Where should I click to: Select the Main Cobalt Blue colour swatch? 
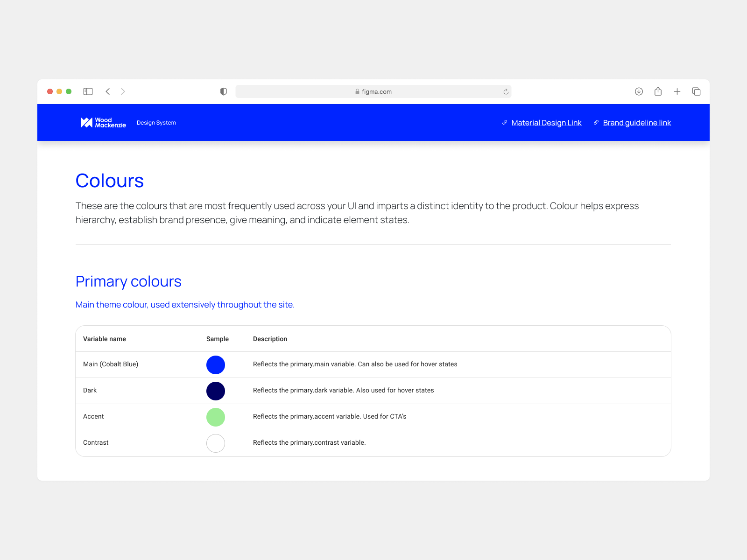coord(216,364)
